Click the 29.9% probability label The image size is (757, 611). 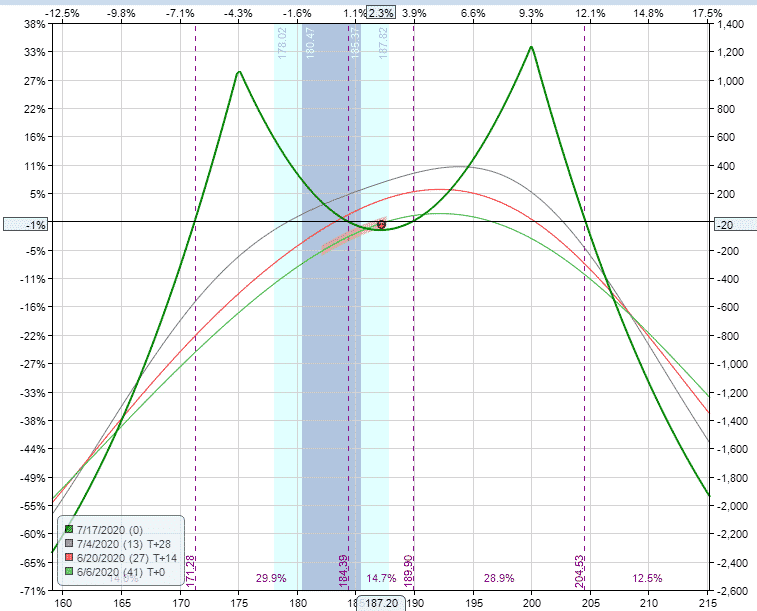click(271, 578)
